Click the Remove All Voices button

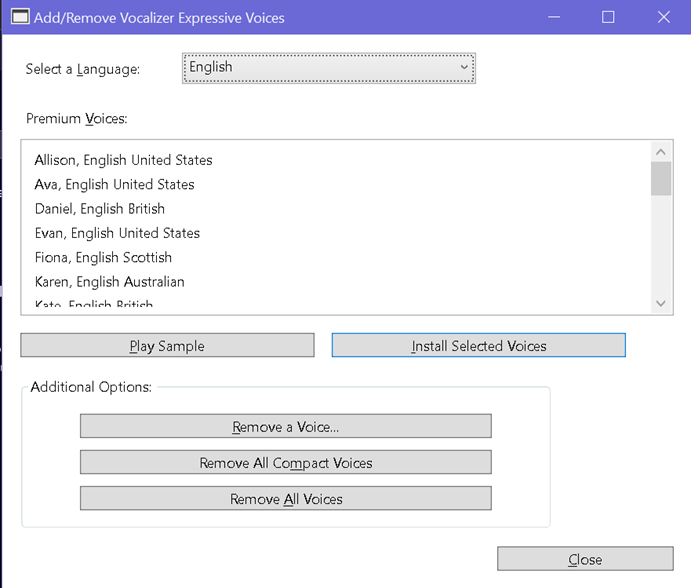point(286,498)
